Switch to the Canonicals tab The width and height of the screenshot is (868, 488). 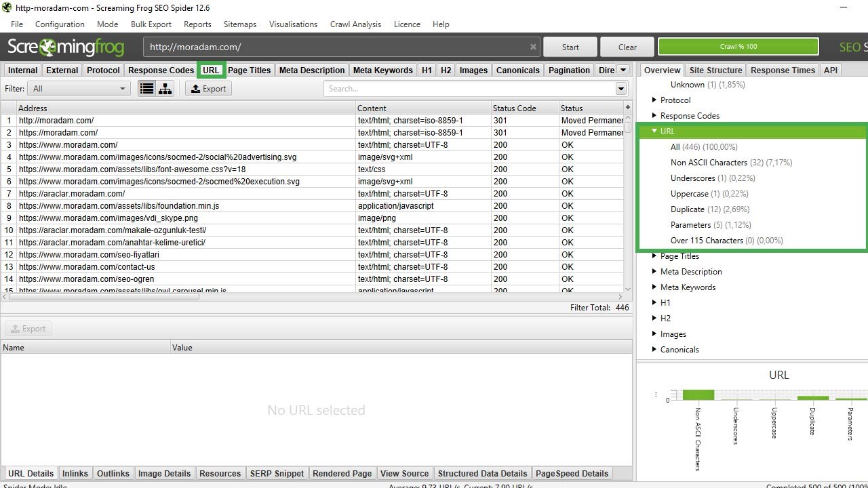click(x=518, y=70)
